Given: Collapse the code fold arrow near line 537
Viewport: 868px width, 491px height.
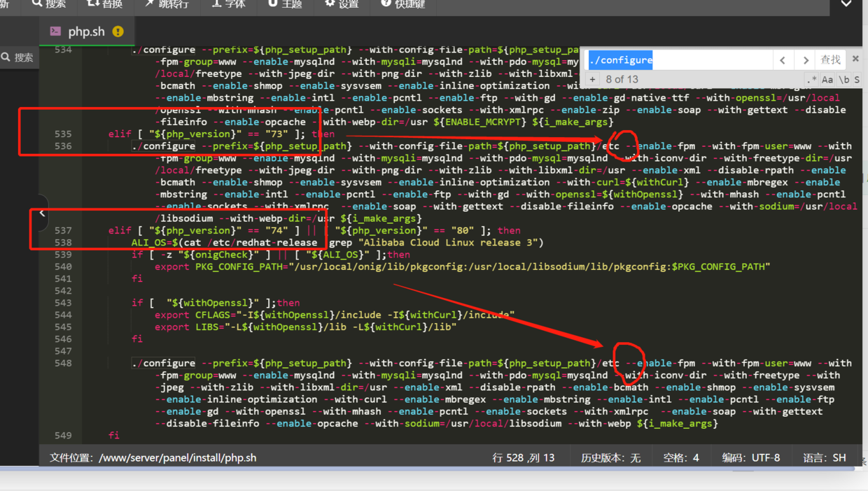Looking at the screenshot, I should [42, 212].
